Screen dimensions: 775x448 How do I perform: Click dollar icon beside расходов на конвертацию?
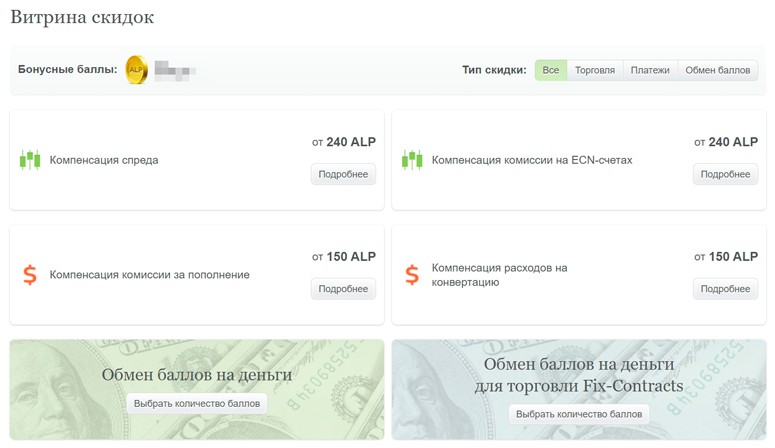pyautogui.click(x=412, y=275)
